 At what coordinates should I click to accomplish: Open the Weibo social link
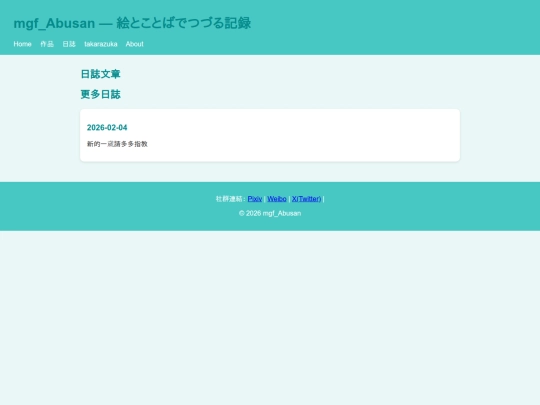[x=277, y=199]
